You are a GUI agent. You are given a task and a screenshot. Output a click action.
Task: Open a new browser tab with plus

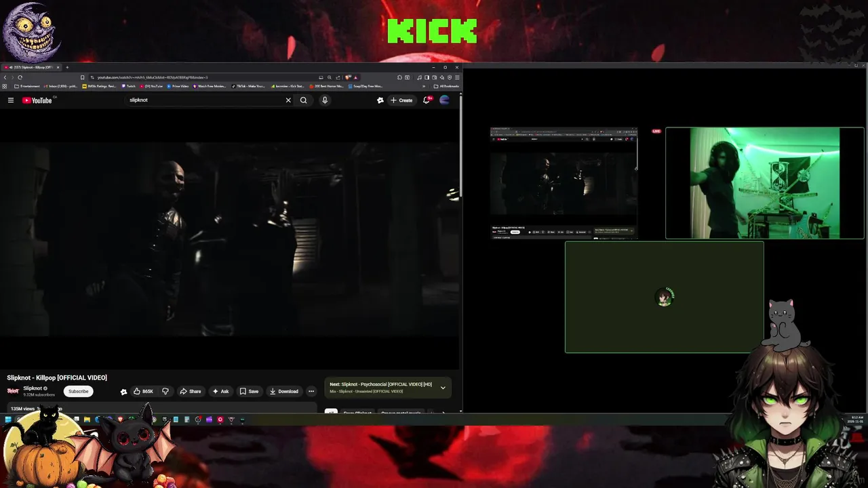point(67,67)
